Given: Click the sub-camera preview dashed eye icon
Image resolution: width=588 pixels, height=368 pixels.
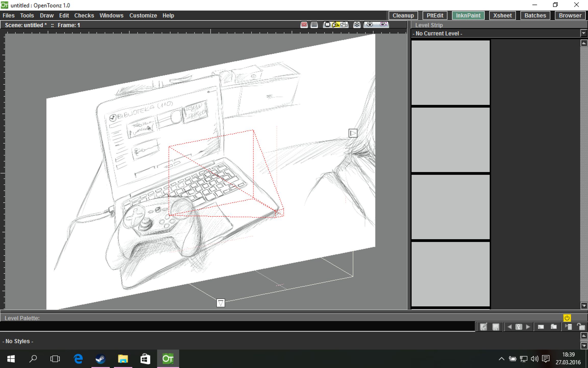Looking at the screenshot, I should click(x=383, y=25).
